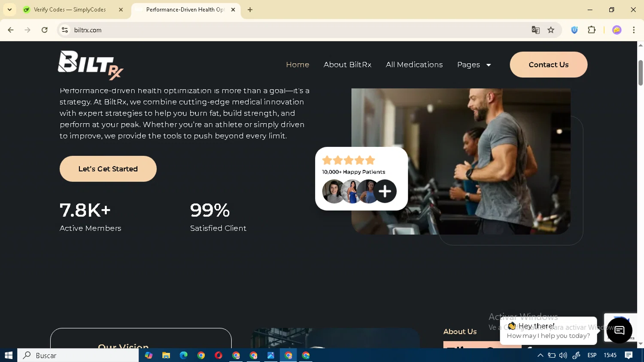Viewport: 644px width, 362px height.
Task: Open the Windows Start menu
Action: click(x=9, y=356)
